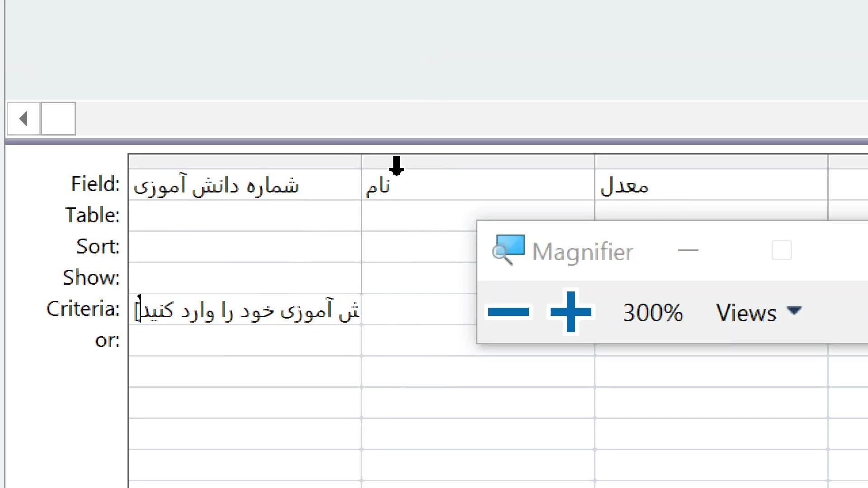
Task: Select the معدل field cell
Action: click(711, 185)
